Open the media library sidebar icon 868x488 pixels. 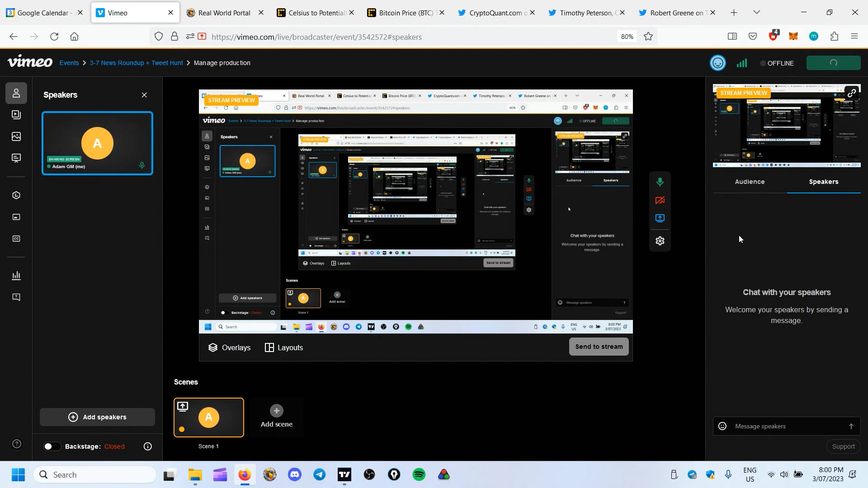coord(16,115)
